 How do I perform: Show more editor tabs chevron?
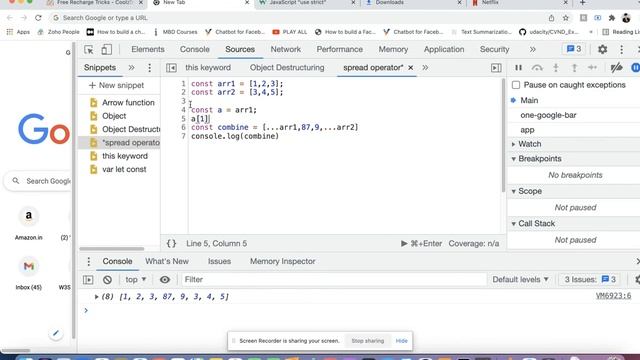pos(425,68)
